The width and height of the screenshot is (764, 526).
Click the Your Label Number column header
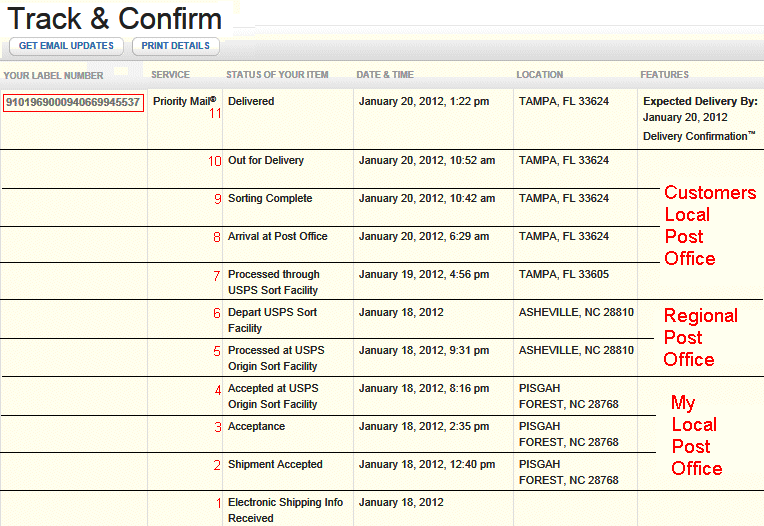[x=53, y=75]
